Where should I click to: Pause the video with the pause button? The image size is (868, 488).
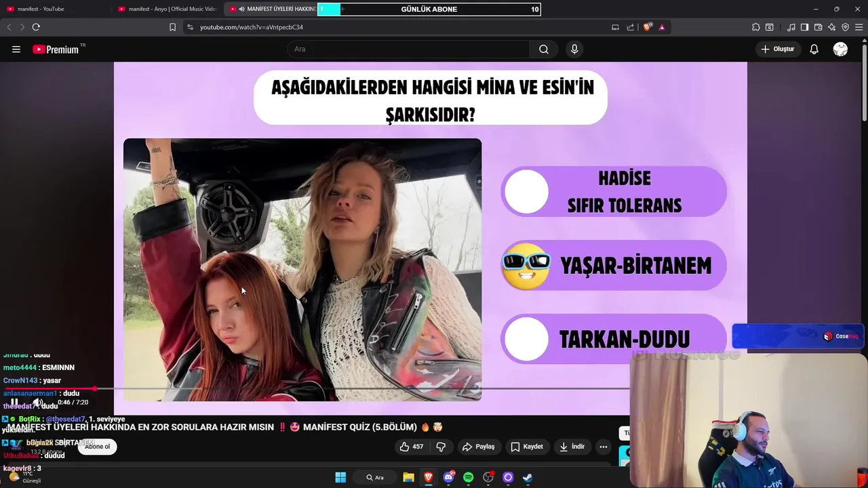(14, 403)
